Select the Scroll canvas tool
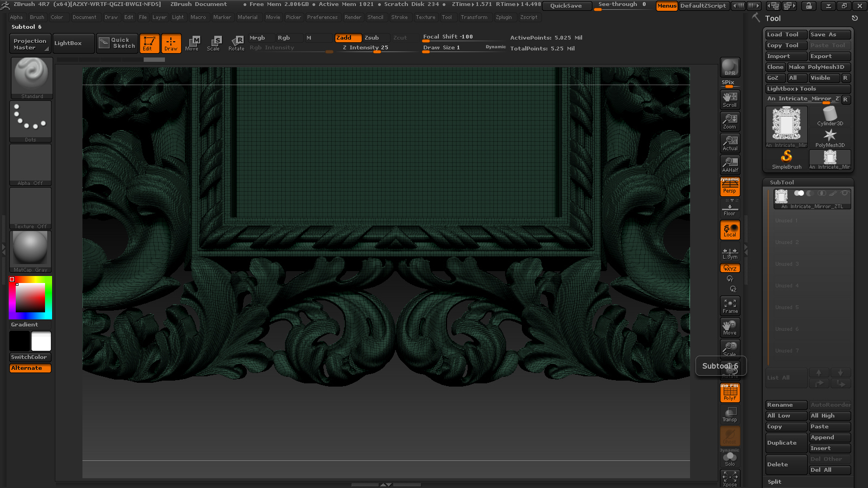868x488 pixels. point(730,99)
